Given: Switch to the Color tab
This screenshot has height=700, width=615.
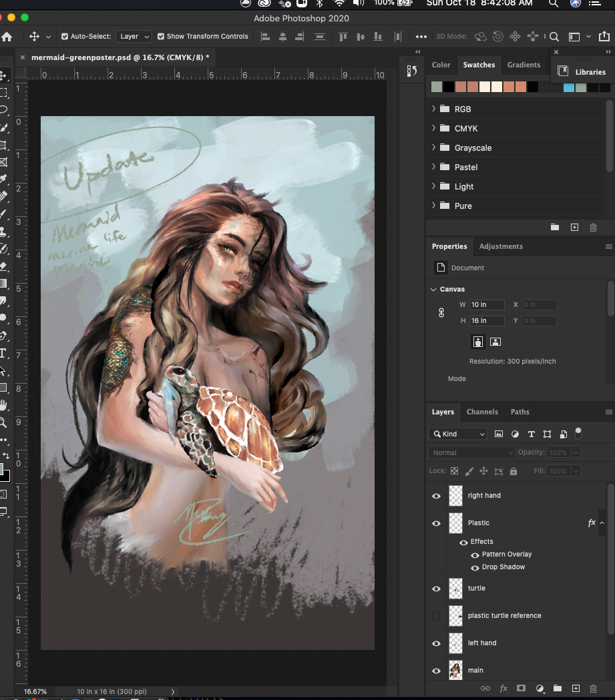Looking at the screenshot, I should pos(441,65).
